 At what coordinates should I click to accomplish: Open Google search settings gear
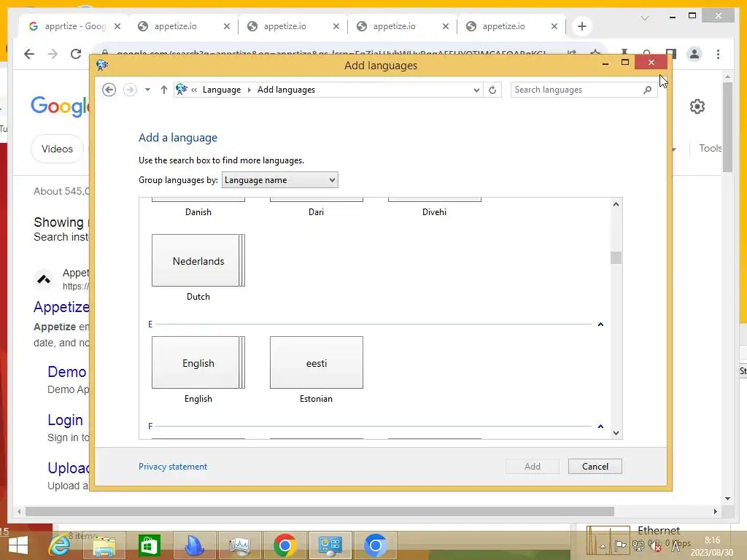point(697,106)
